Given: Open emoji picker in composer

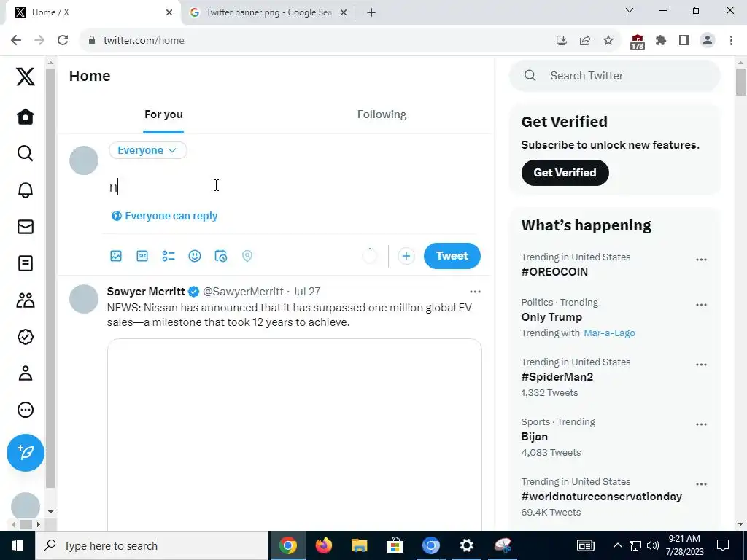Looking at the screenshot, I should click(194, 256).
